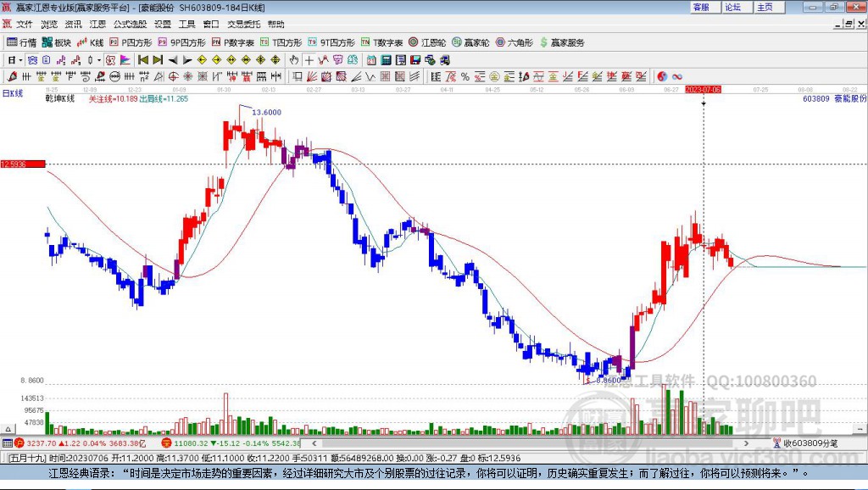Open the T四方形 tool
868x490 pixels.
pos(281,42)
